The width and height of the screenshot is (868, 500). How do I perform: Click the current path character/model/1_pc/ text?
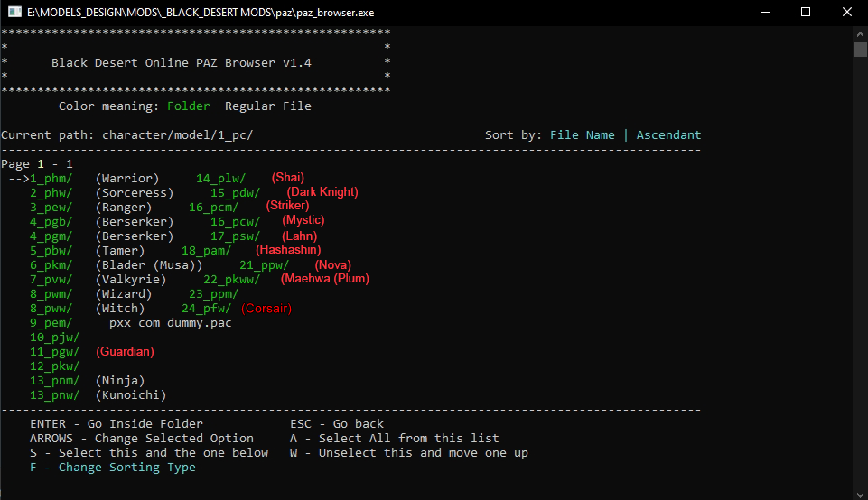tap(177, 134)
